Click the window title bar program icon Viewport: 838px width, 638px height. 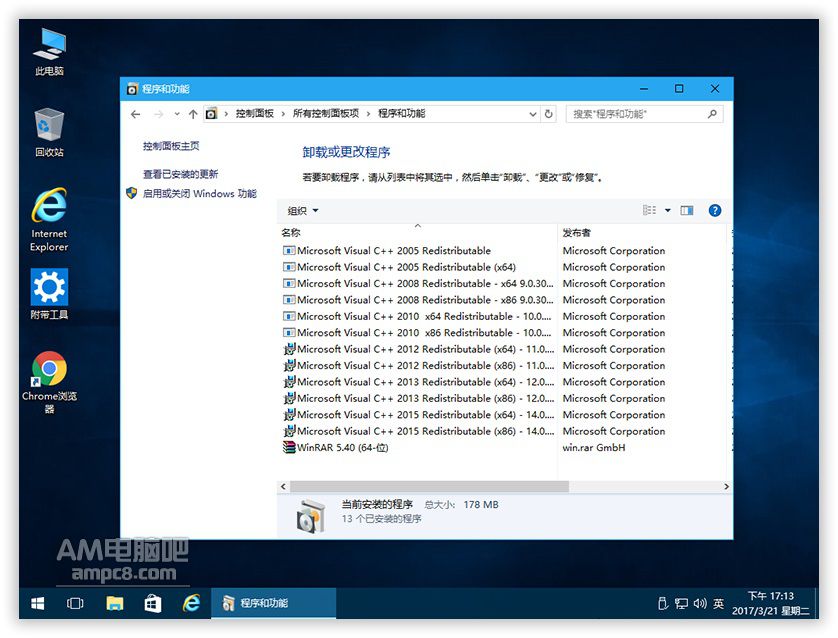click(x=133, y=89)
